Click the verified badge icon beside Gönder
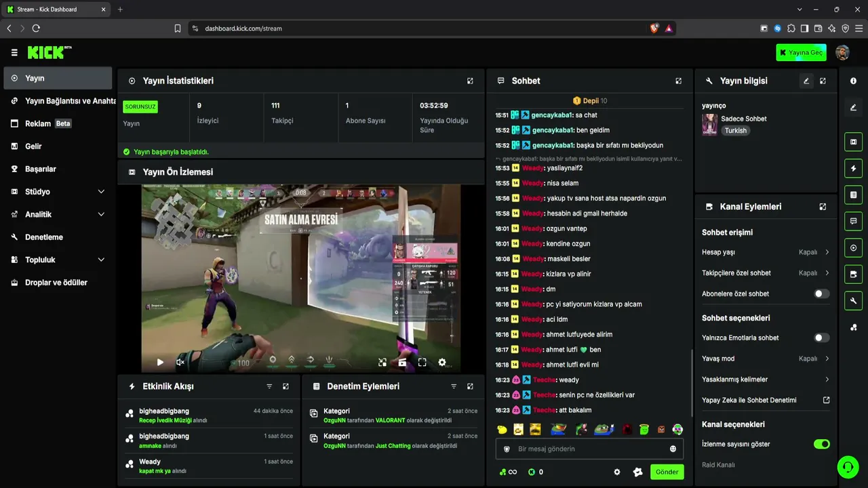Image resolution: width=868 pixels, height=488 pixels. tap(637, 472)
